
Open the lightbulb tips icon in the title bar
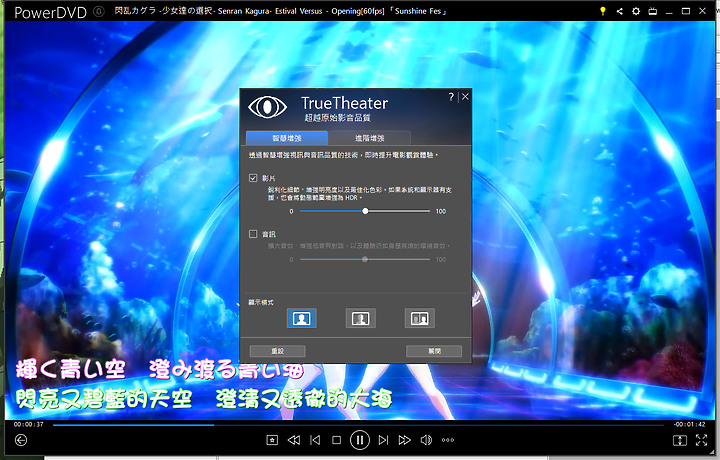(603, 11)
